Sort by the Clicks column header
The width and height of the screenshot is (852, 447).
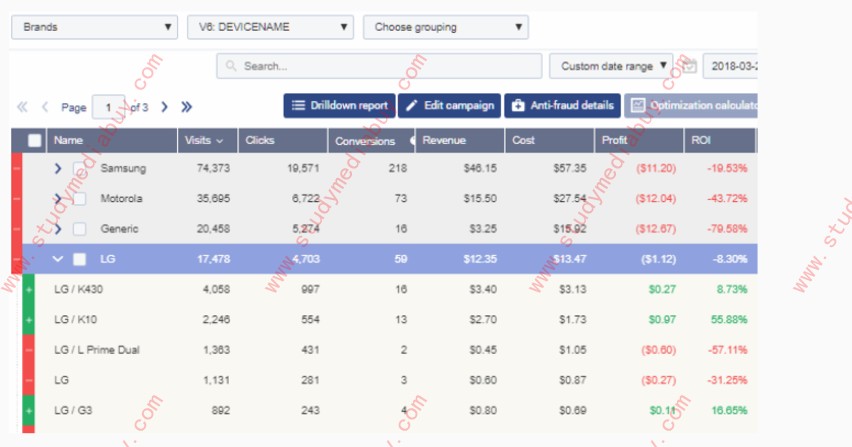(x=283, y=140)
